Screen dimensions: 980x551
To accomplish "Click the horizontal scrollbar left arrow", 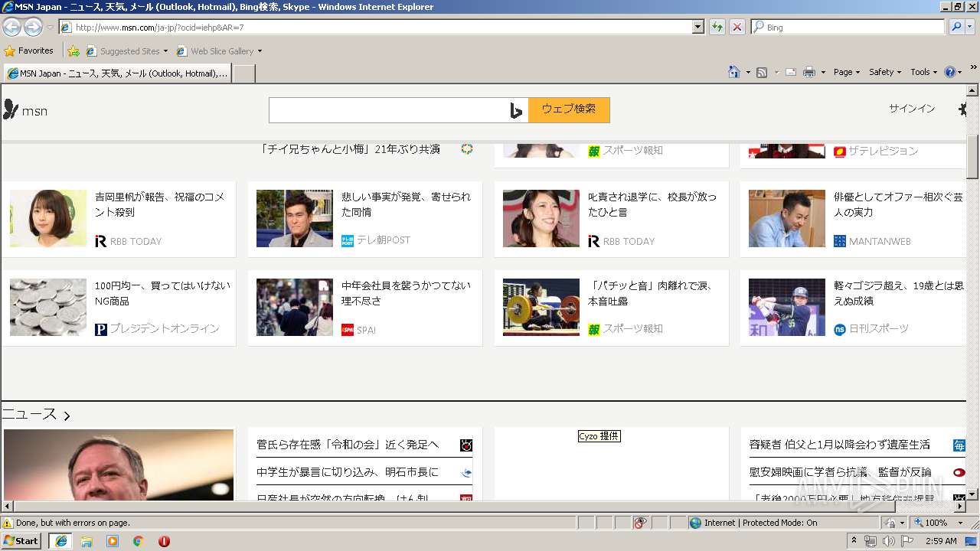I will tap(7, 507).
